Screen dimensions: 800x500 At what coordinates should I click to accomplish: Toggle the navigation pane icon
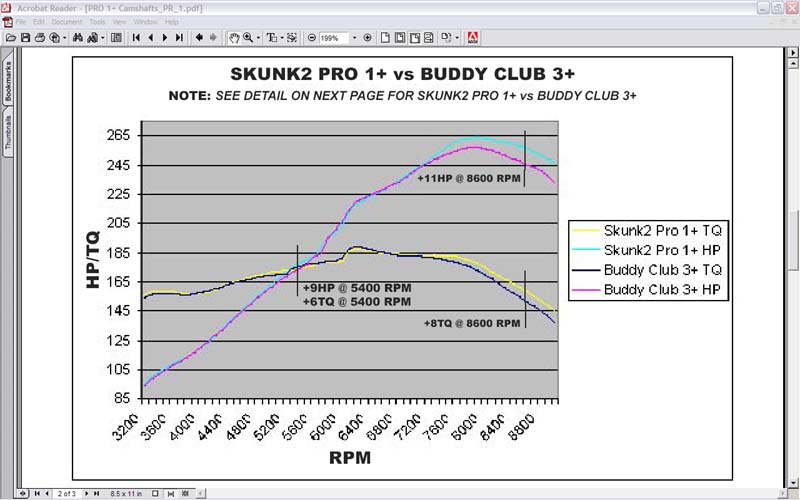tap(116, 38)
